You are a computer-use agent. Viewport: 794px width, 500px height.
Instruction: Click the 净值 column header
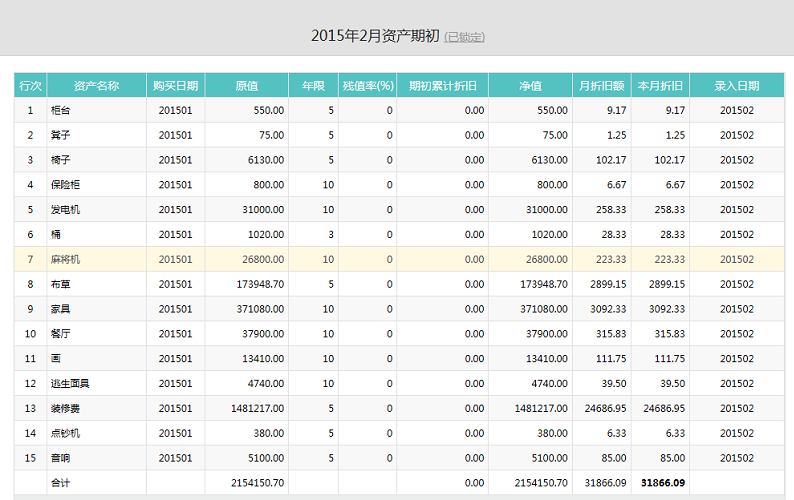click(530, 86)
